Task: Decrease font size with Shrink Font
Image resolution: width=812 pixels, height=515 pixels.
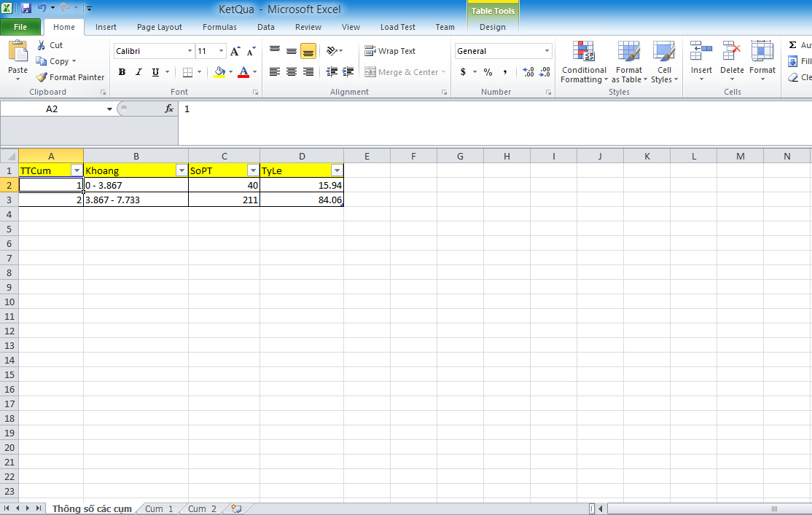Action: click(251, 51)
